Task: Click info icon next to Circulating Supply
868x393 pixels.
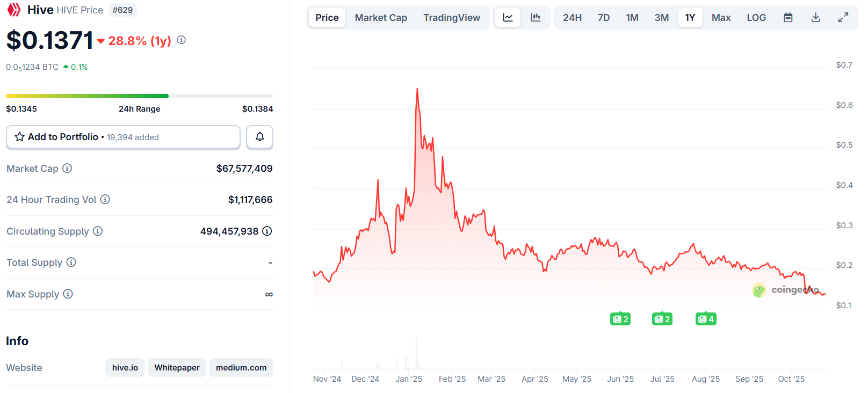Action: (x=98, y=231)
